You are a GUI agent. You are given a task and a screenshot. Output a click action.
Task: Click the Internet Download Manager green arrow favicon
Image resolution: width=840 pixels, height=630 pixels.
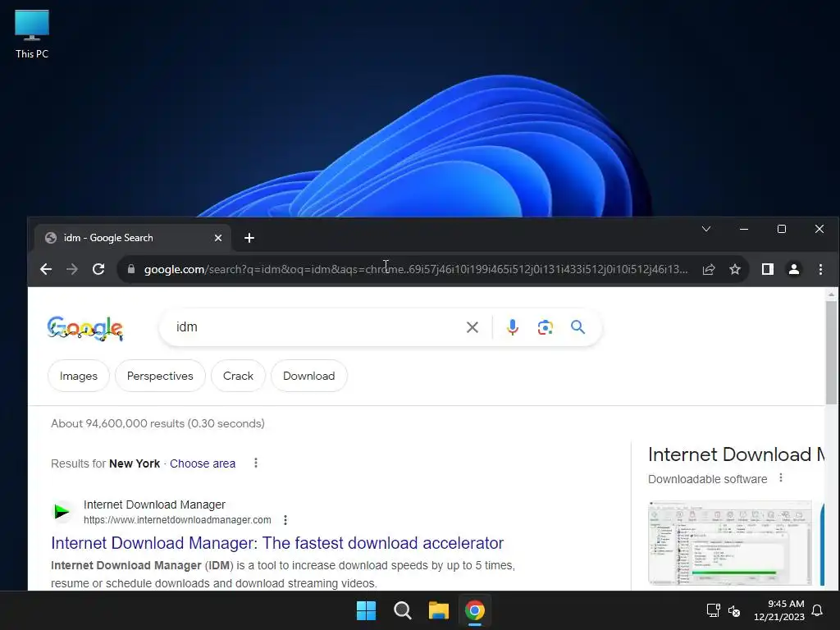click(x=62, y=512)
